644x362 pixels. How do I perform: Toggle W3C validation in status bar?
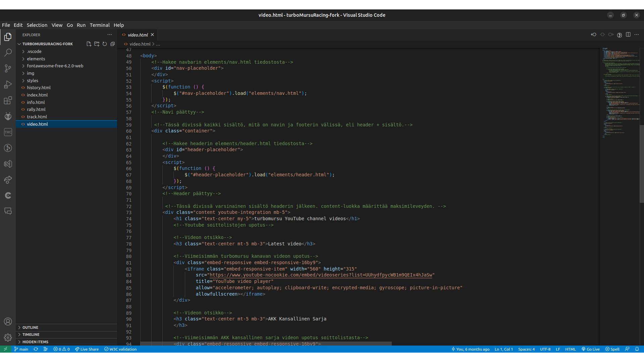point(120,349)
